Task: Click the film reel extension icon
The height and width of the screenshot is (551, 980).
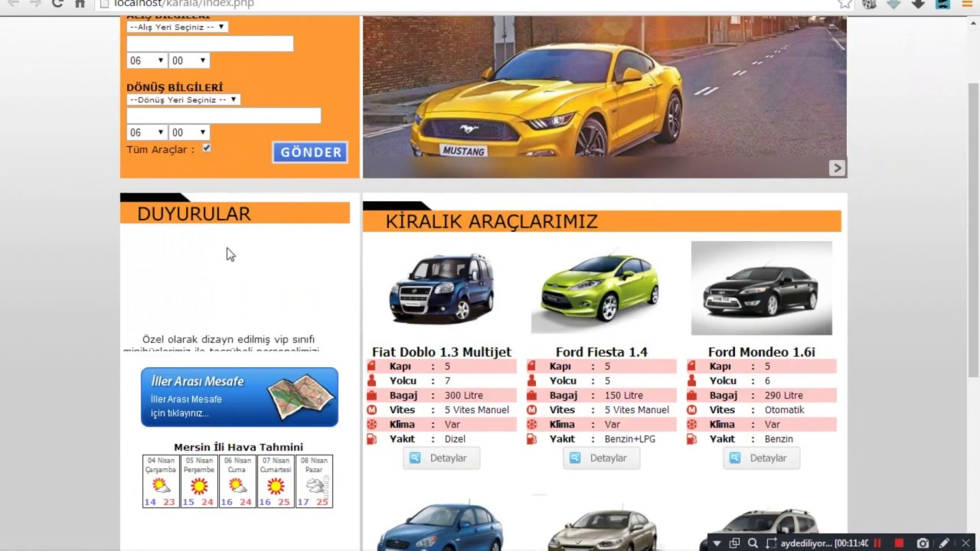Action: 869,4
